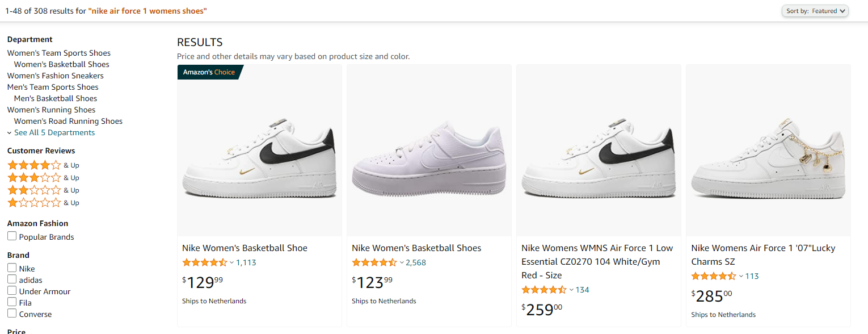Open Women's Fashion Sneakers department
868x334 pixels.
[x=55, y=76]
